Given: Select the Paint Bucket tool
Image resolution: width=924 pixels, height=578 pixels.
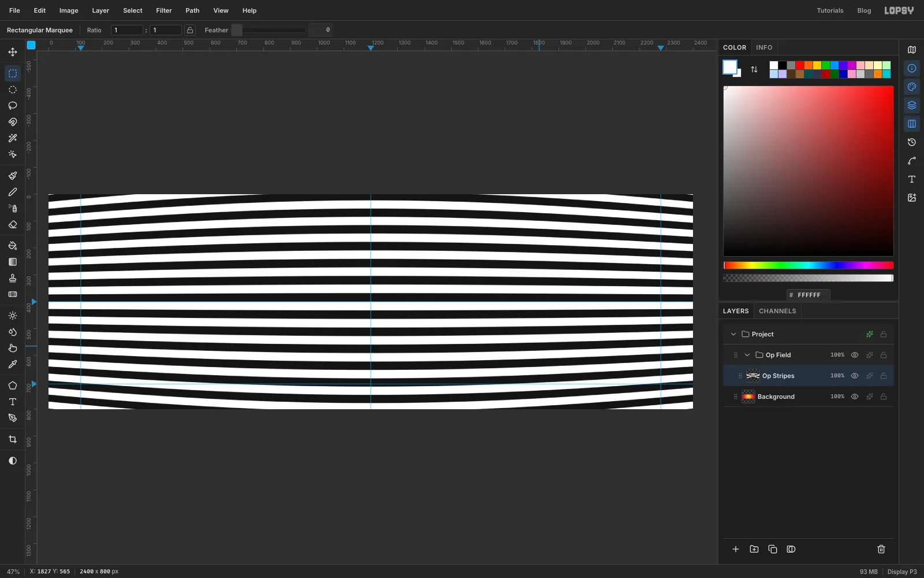Looking at the screenshot, I should 13,246.
